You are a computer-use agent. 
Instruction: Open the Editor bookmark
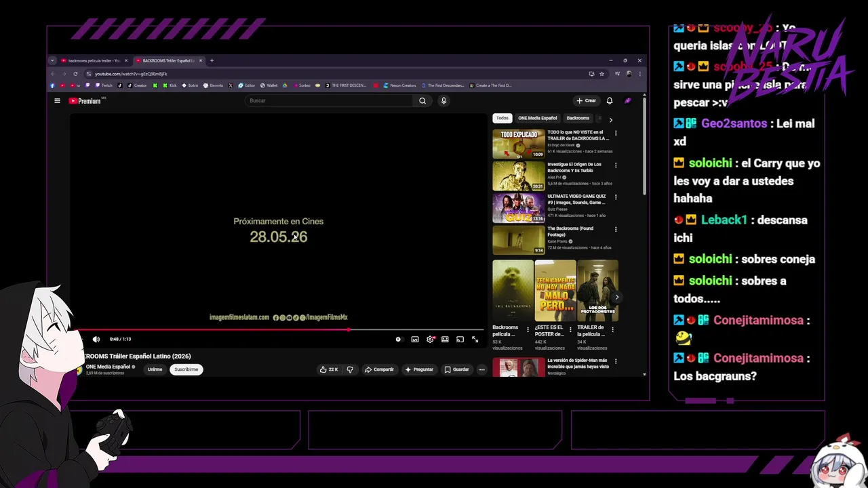[246, 85]
